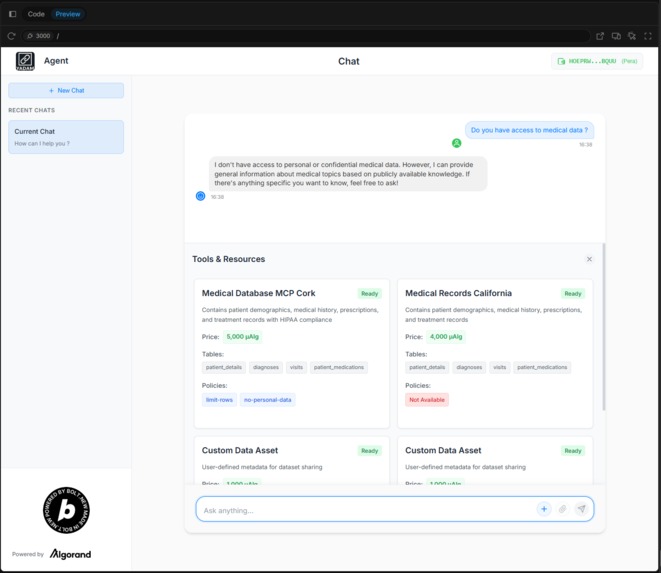661x573 pixels.
Task: Send the message with paper plane icon
Action: tap(581, 509)
